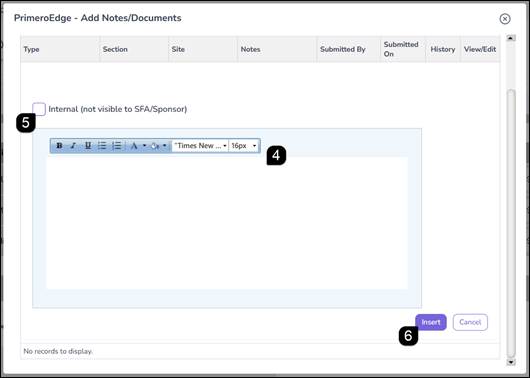Image resolution: width=530 pixels, height=378 pixels.
Task: Click the Insert button
Action: [x=431, y=322]
